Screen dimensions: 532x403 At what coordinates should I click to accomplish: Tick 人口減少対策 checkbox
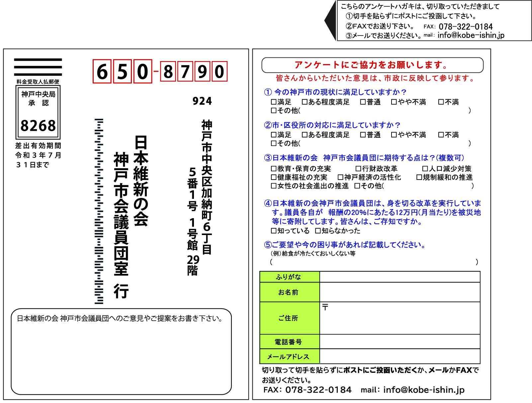point(425,169)
